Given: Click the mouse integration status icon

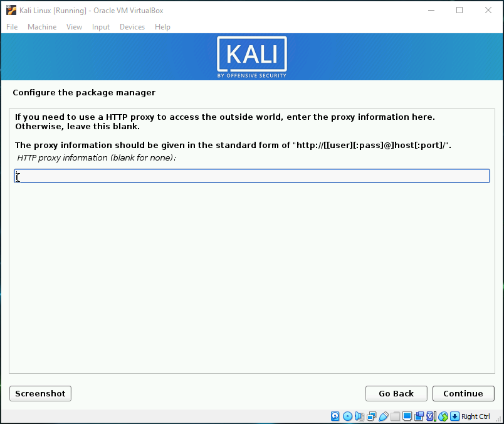Looking at the screenshot, I should 443,416.
